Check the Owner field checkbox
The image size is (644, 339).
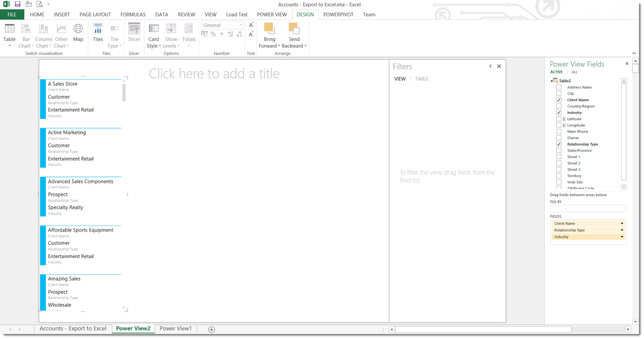coord(559,138)
